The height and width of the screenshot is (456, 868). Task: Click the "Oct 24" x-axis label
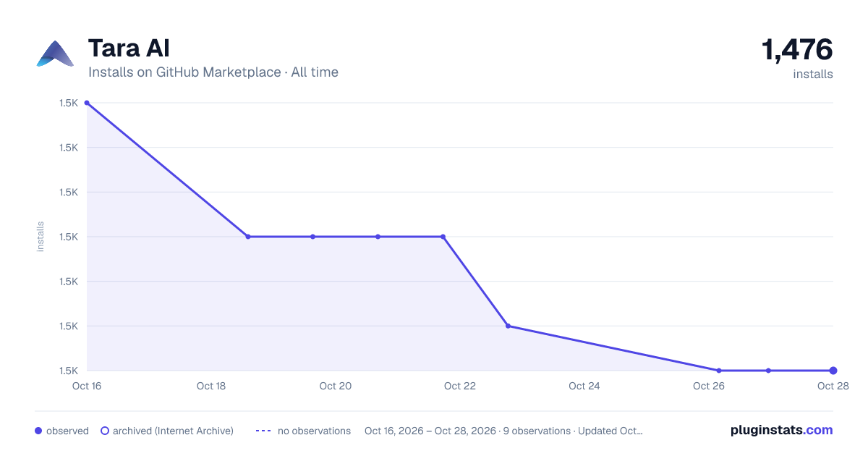pyautogui.click(x=584, y=386)
